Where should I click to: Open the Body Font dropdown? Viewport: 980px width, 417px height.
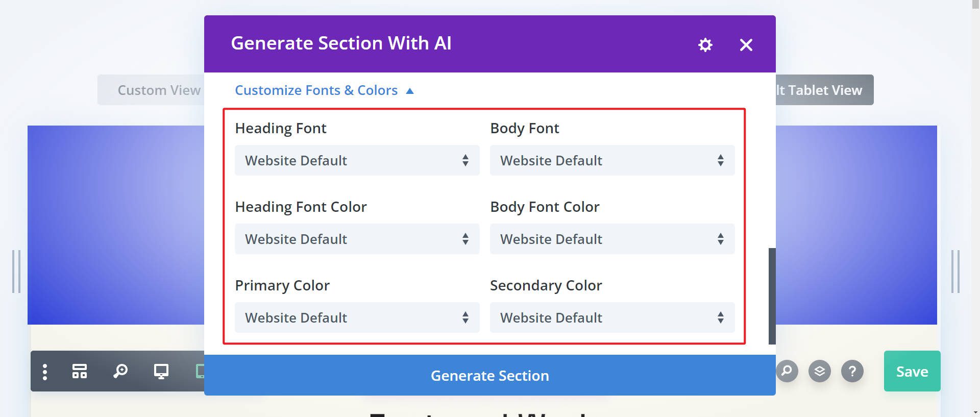(612, 160)
